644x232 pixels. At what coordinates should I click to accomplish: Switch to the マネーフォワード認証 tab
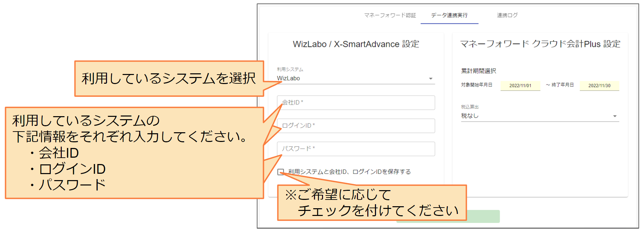(x=390, y=15)
